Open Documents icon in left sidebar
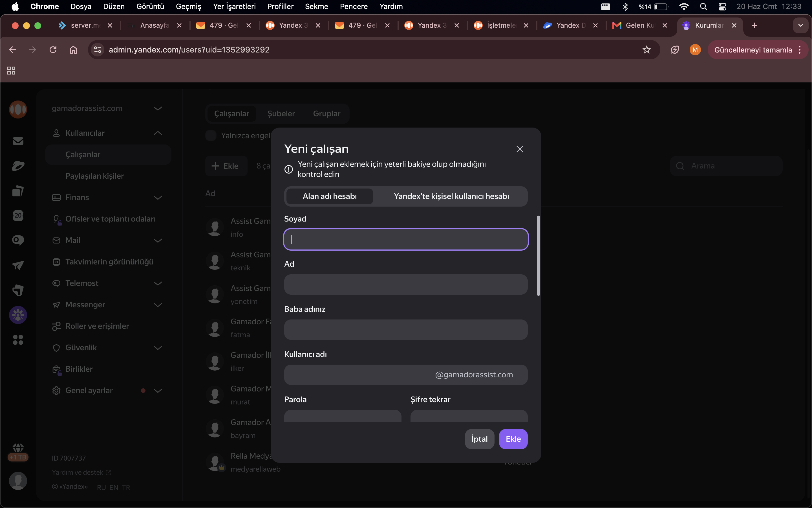812x508 pixels. tap(18, 191)
